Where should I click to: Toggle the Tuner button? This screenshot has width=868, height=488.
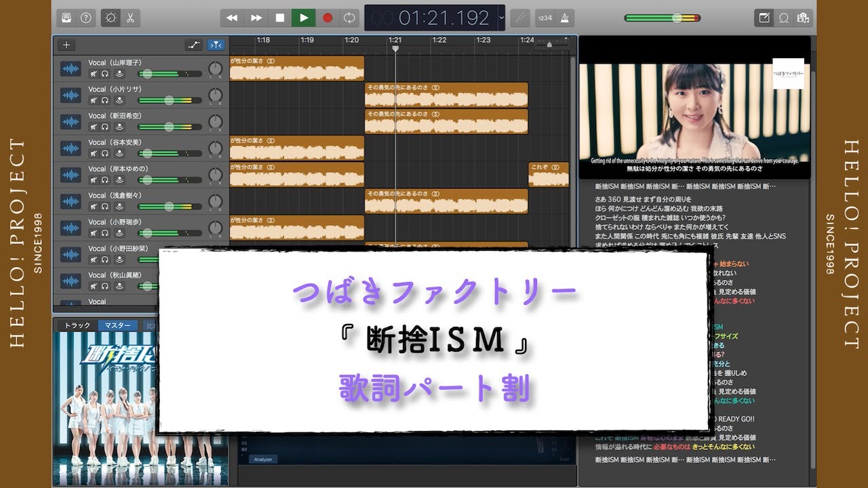[521, 18]
